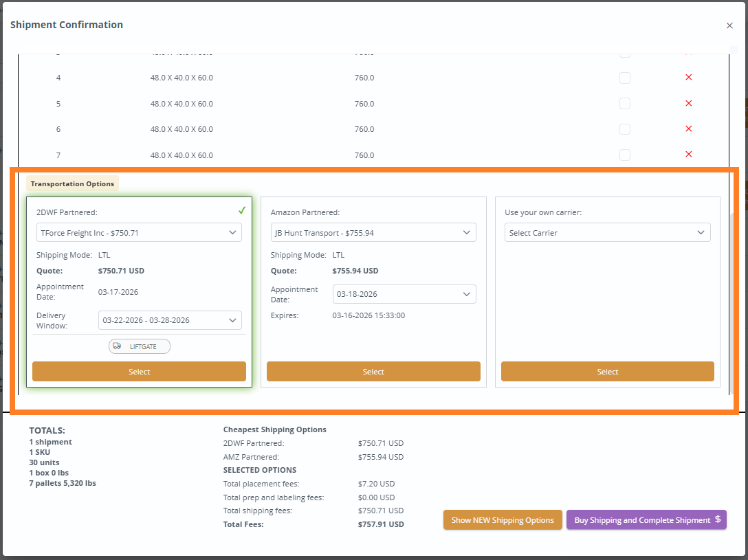The height and width of the screenshot is (560, 748).
Task: Open the Delivery Window date range dropdown
Action: click(x=169, y=320)
